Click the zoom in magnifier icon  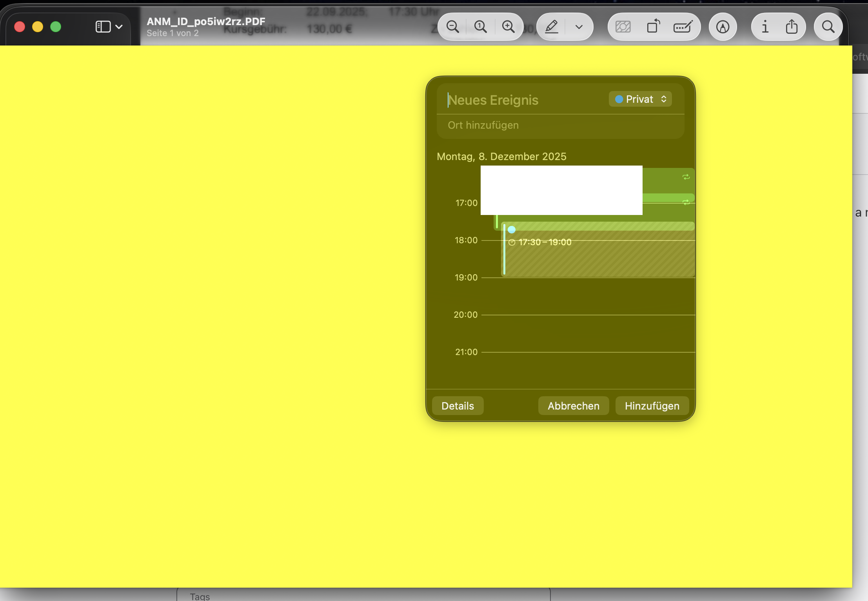[x=508, y=27]
